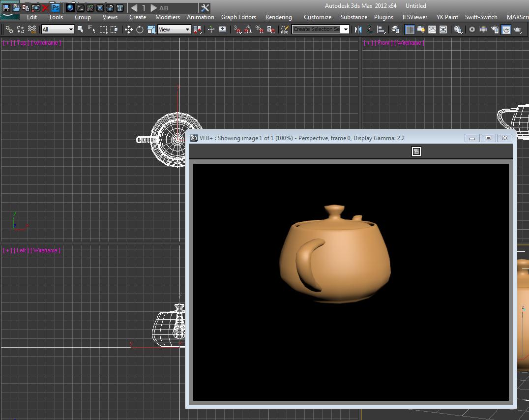Open the View reference coordinate system dropdown
529x420 pixels.
tap(174, 30)
